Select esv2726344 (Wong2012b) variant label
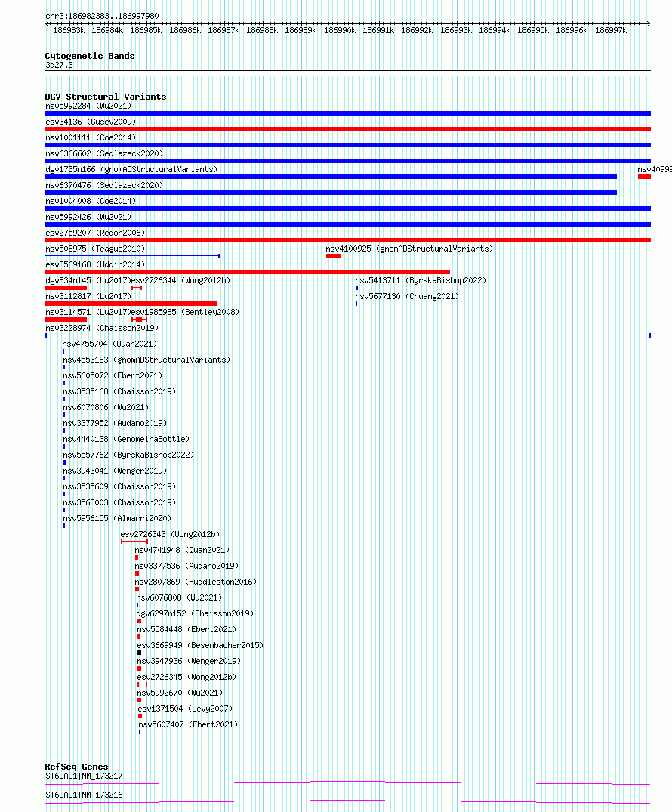This screenshot has height=812, width=672. pyautogui.click(x=180, y=280)
